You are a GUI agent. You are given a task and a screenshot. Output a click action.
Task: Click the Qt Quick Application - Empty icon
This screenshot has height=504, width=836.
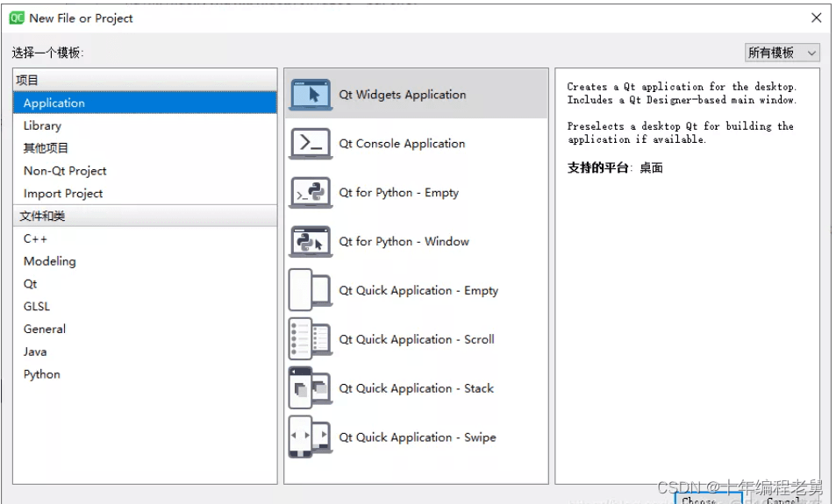pyautogui.click(x=311, y=290)
